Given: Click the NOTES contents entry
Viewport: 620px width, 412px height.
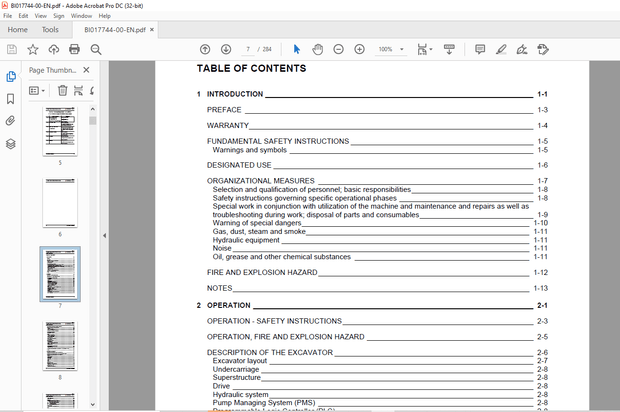Looking at the screenshot, I should 377,288.
